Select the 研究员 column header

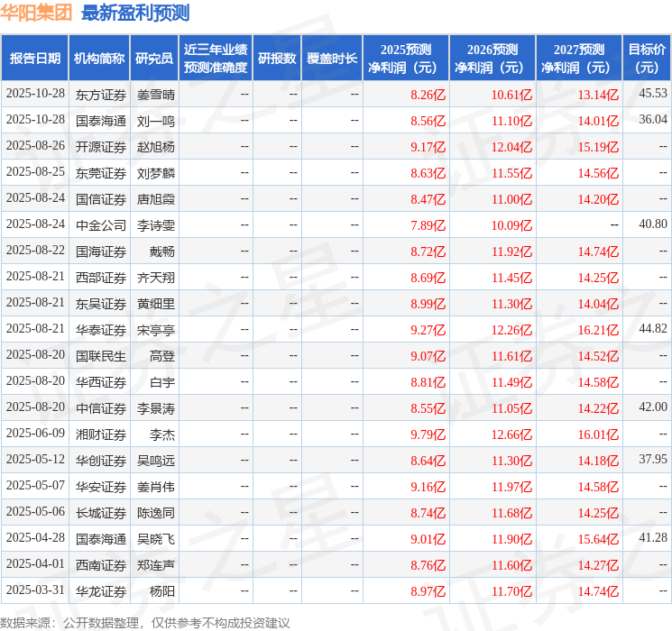point(154,59)
